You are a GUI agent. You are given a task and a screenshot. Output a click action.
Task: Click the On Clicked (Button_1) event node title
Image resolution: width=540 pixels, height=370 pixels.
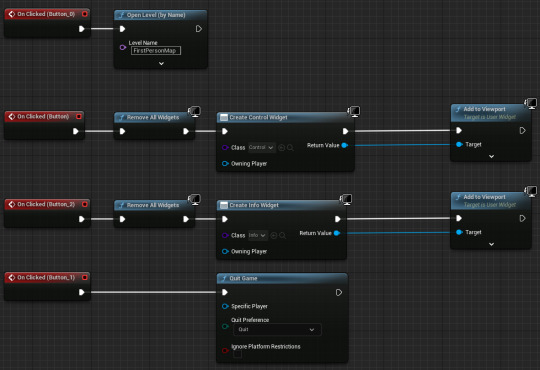(x=46, y=277)
